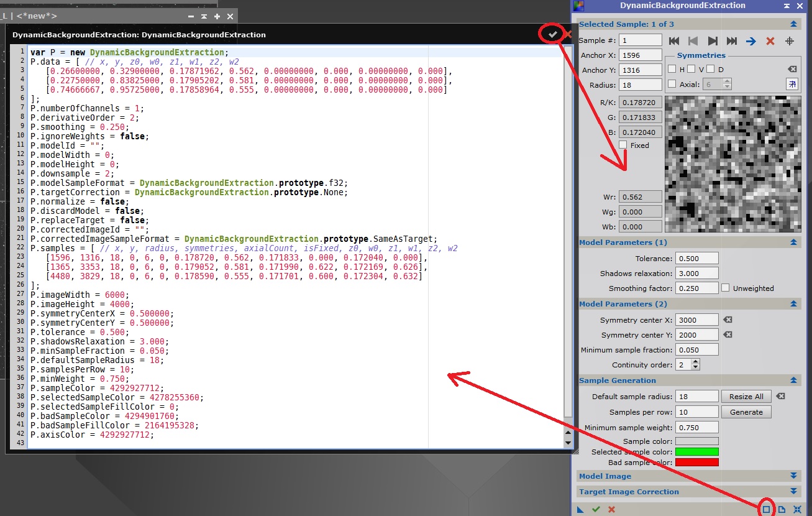Delete the selected sample with the red X
812x516 pixels.
pyautogui.click(x=770, y=41)
